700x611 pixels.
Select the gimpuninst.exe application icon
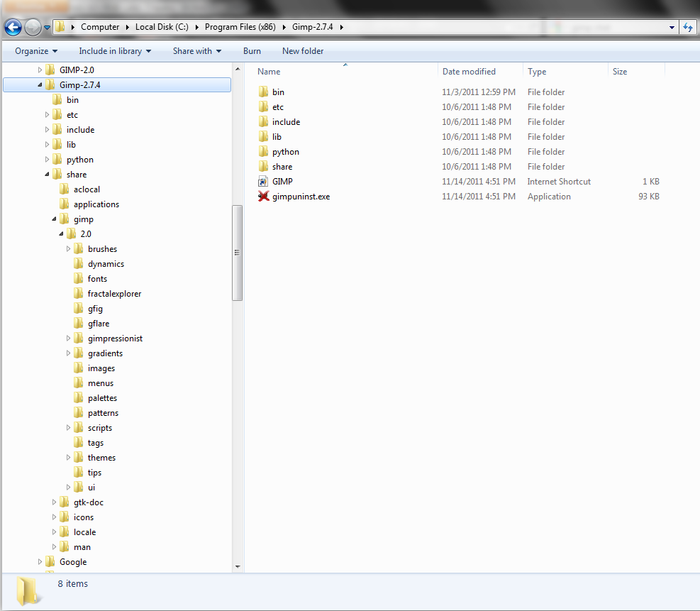click(x=263, y=197)
